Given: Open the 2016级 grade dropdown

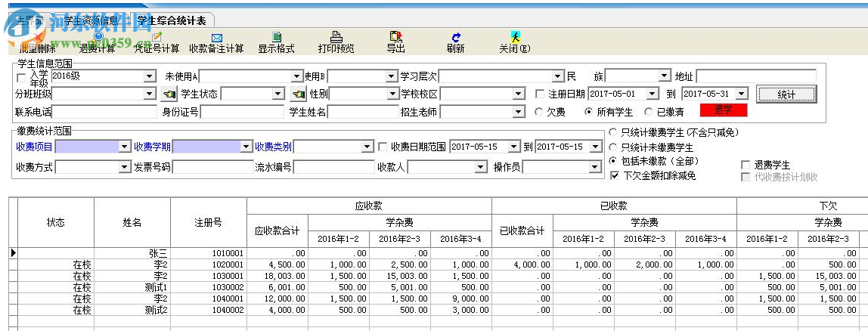Looking at the screenshot, I should coord(149,76).
